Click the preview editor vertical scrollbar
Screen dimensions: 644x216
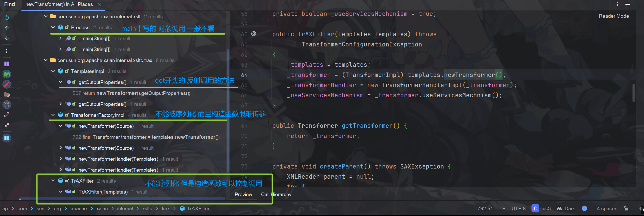click(x=634, y=93)
